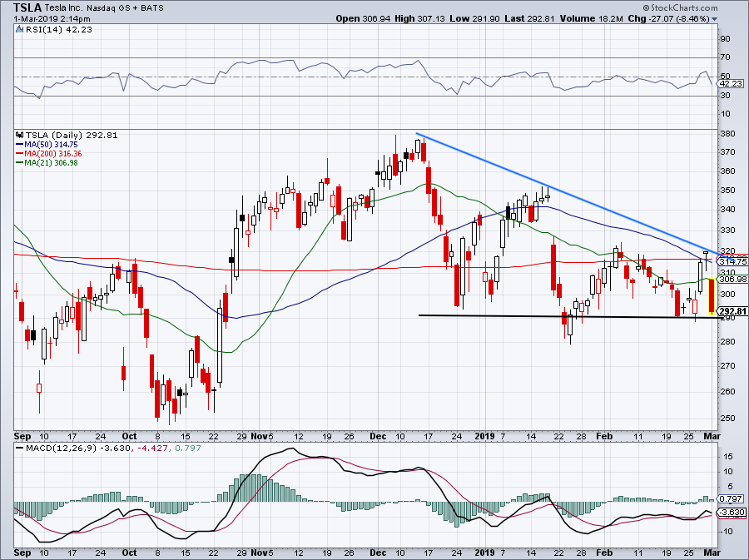749x560 pixels.
Task: Click the 42.23 RSI value tag on right axis
Action: coord(731,83)
